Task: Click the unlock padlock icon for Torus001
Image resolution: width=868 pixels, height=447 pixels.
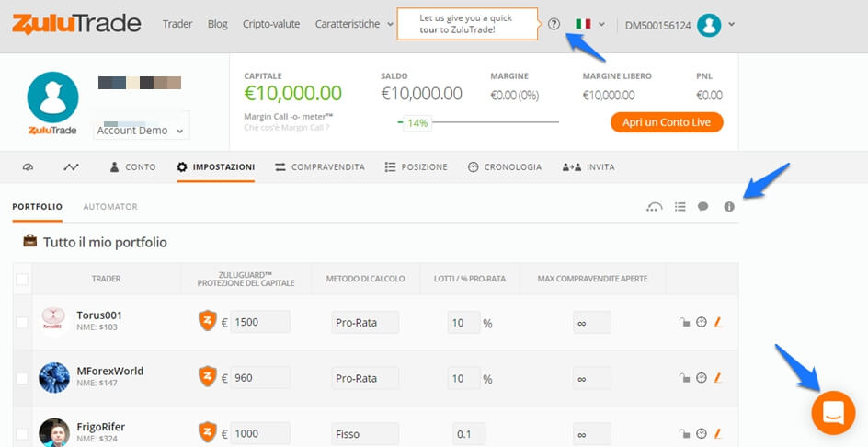Action: pos(685,322)
